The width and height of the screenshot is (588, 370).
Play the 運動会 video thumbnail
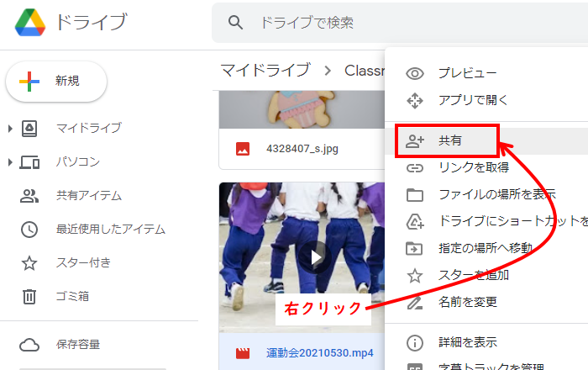pos(316,256)
